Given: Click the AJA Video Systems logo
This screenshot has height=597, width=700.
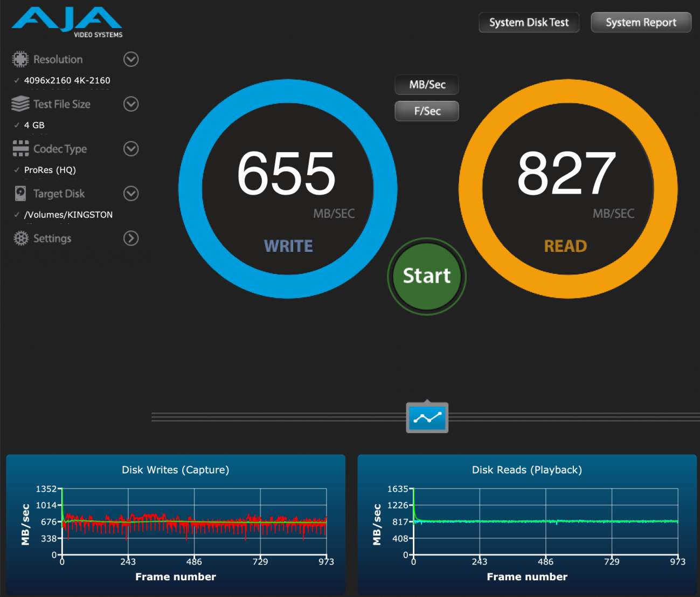Looking at the screenshot, I should 67,23.
